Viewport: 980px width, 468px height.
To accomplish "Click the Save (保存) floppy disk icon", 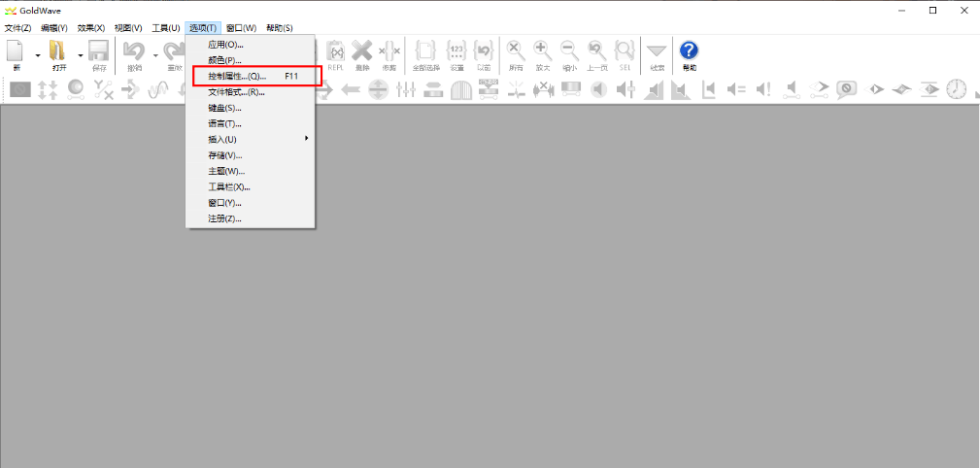I will point(98,51).
